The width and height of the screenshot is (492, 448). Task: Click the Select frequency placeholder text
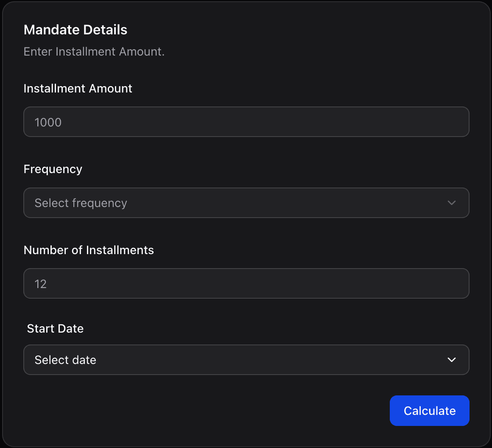point(81,203)
